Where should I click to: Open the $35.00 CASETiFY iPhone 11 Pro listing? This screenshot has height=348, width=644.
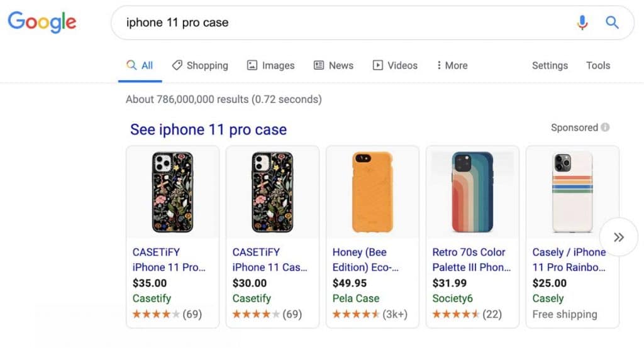pos(169,259)
